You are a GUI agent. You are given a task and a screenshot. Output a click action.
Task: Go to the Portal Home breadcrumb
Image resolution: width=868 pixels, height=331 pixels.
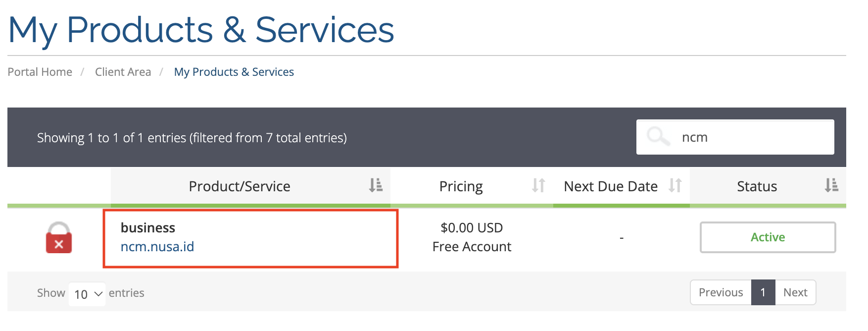(x=40, y=72)
